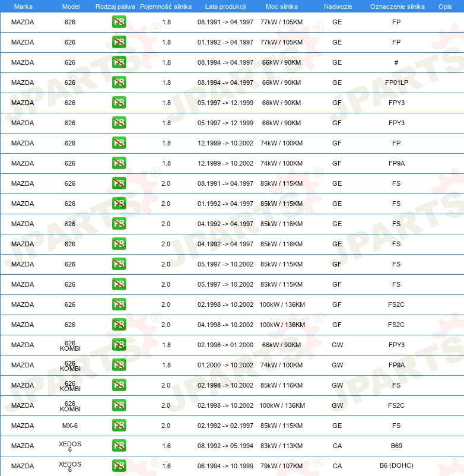Viewport: 464px width, 476px height.
Task: Click the '83kW / 113KM' power cell
Action: 281,446
